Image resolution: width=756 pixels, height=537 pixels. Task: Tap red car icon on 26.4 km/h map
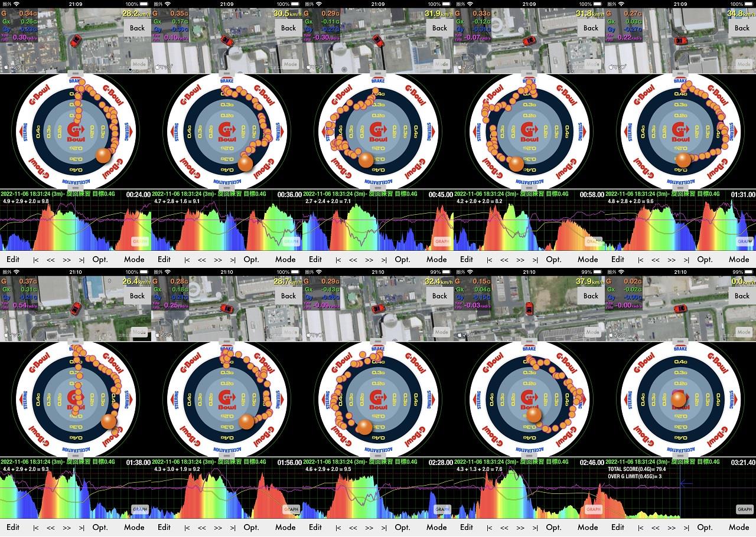(76, 309)
